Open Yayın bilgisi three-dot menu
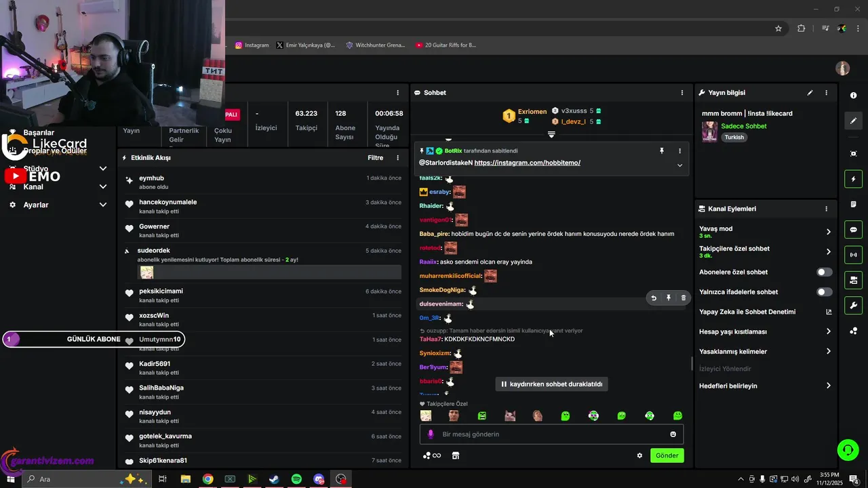The height and width of the screenshot is (488, 868). (x=826, y=93)
